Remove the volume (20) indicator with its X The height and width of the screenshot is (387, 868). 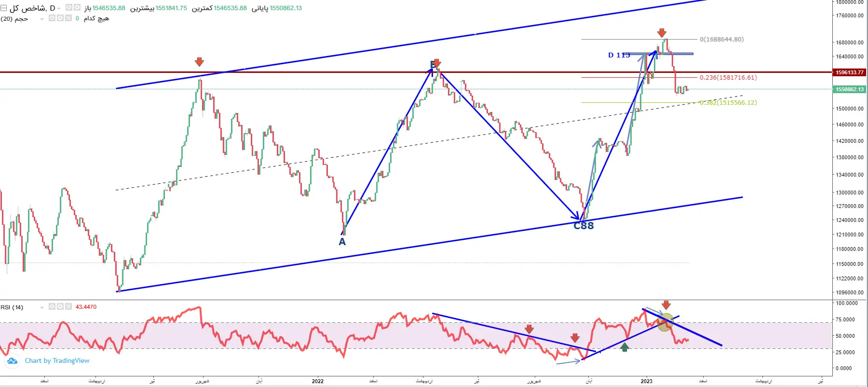click(68, 18)
